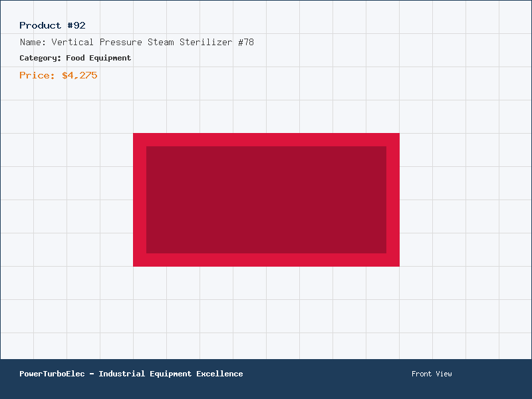Click the word Excellence in the footer
The height and width of the screenshot is (399, 532).
(219, 374)
